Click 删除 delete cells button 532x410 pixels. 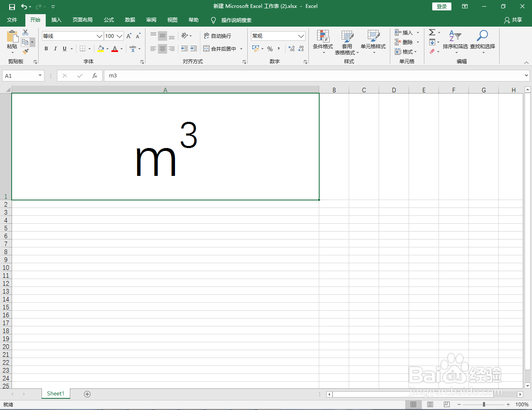click(x=404, y=42)
